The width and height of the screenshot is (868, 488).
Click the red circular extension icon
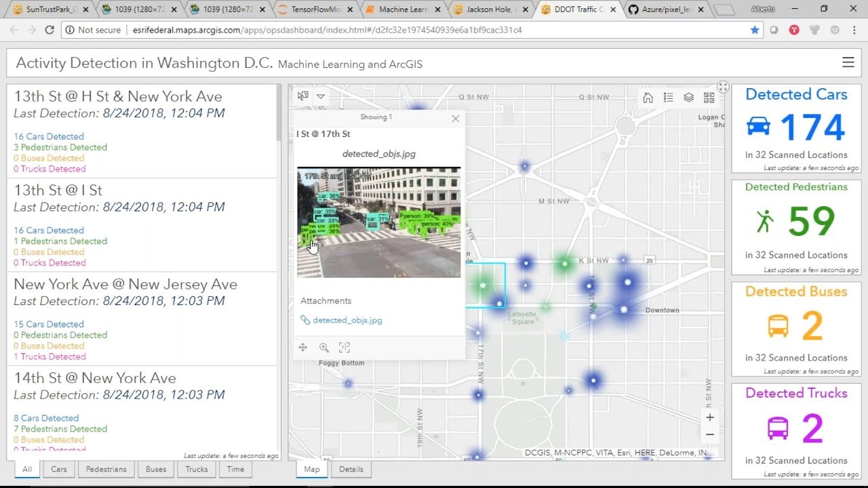point(794,30)
